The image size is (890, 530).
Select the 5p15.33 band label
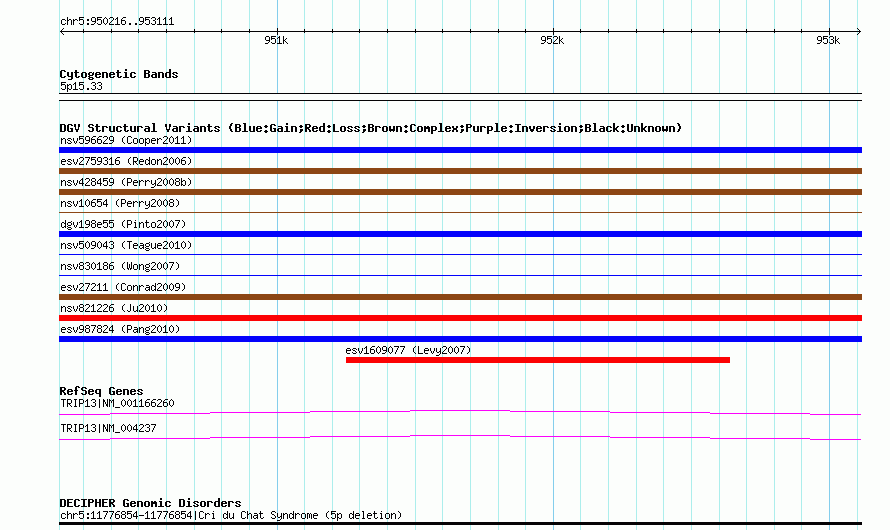point(81,86)
